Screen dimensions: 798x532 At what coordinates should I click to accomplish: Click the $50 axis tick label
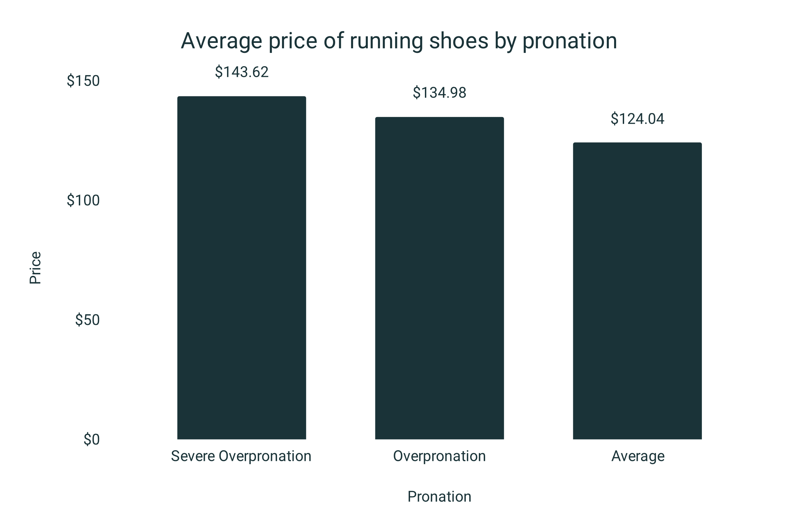(x=87, y=320)
